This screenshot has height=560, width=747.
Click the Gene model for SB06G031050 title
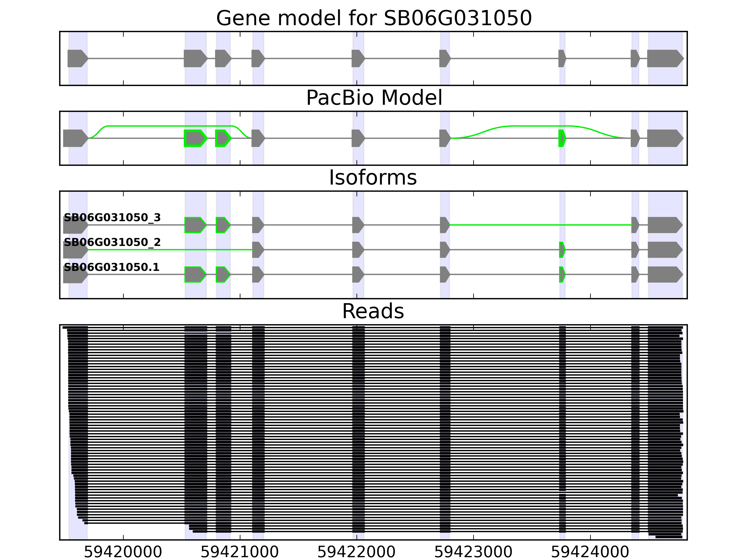coord(374,18)
